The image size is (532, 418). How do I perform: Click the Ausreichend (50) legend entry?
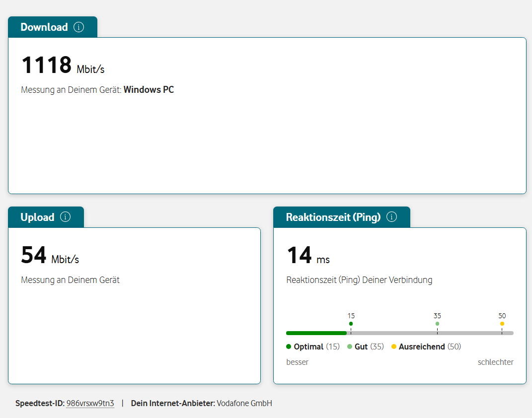[x=426, y=347]
